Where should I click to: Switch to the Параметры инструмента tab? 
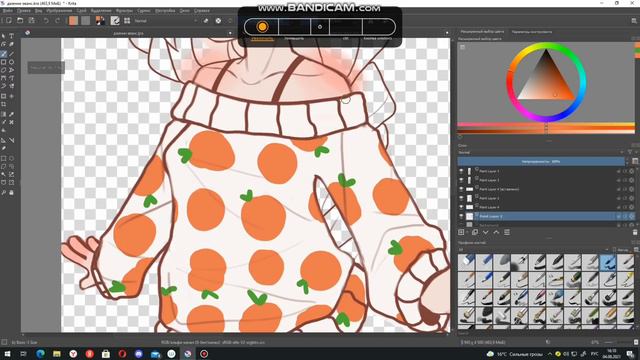[x=532, y=31]
